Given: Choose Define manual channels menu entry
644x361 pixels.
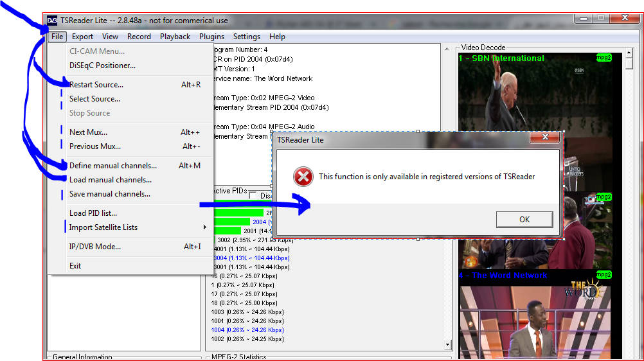Looking at the screenshot, I should 113,166.
